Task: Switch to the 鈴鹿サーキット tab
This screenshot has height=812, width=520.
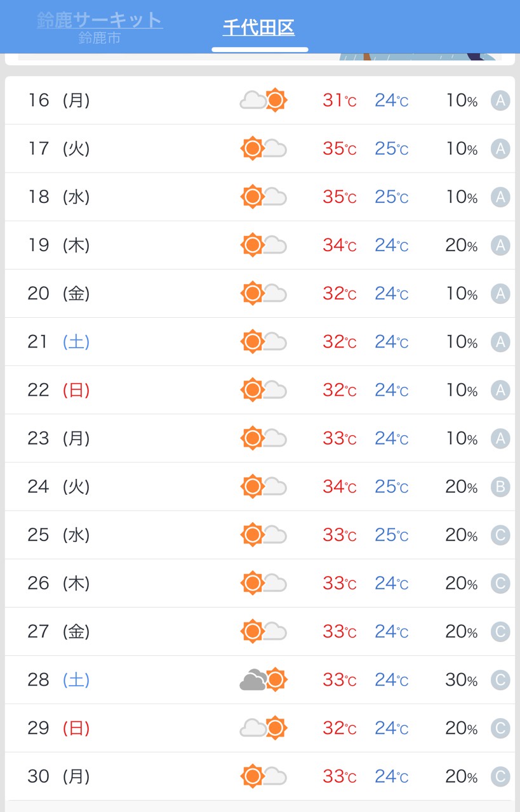Action: 100,27
